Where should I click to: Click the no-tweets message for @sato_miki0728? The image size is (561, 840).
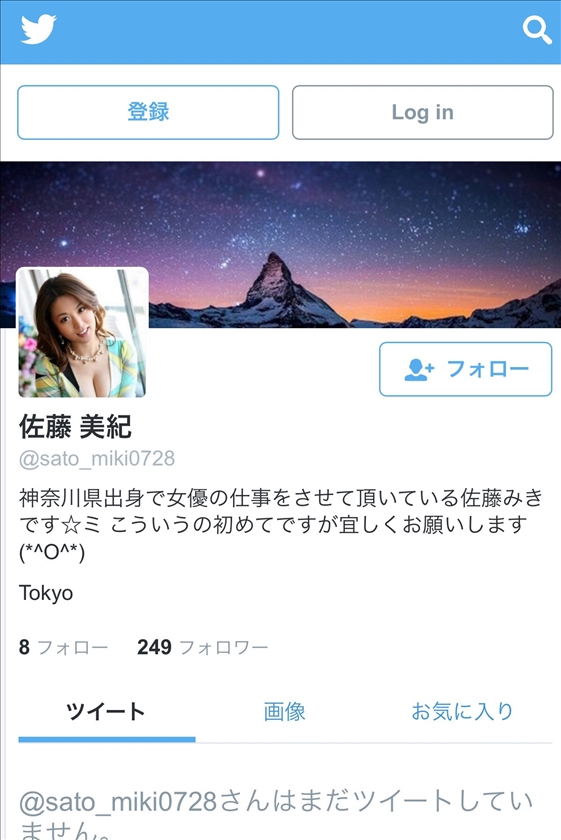(x=277, y=813)
